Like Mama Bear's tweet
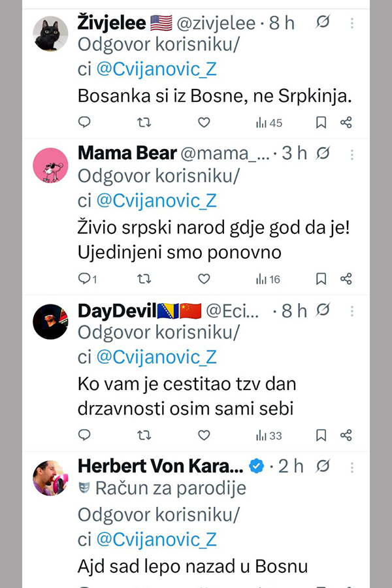392x588 pixels. (x=204, y=279)
